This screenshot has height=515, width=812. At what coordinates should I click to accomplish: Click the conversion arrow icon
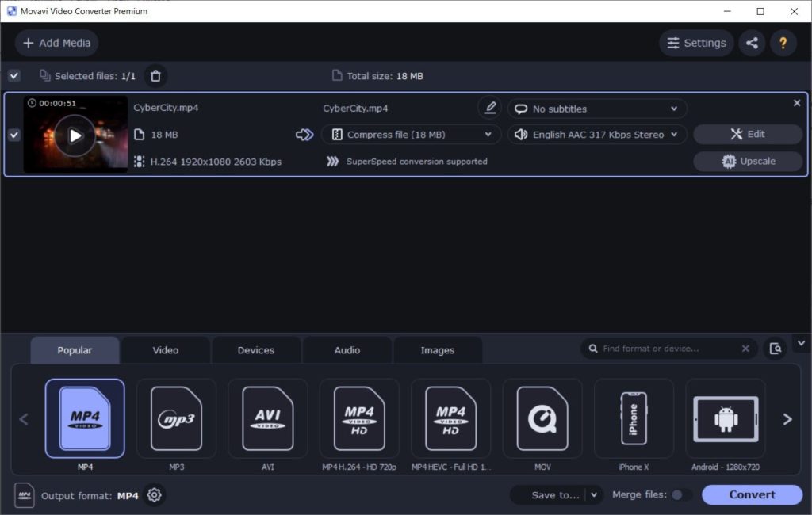[x=304, y=135]
